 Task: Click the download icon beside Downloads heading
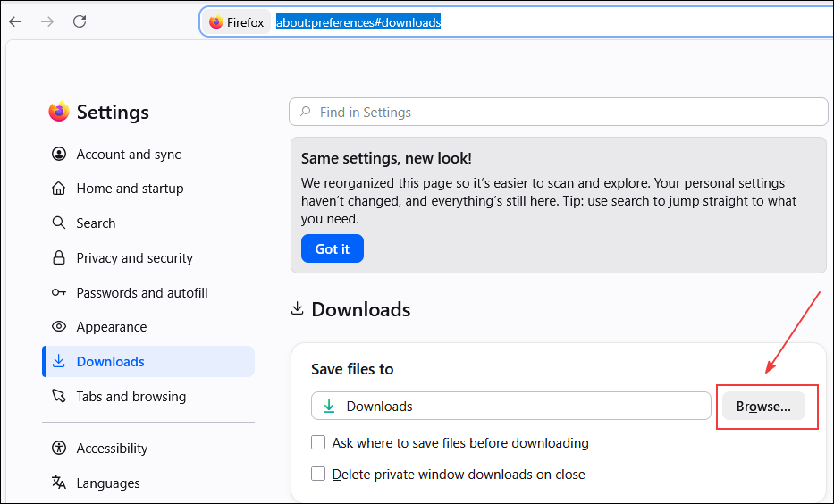[298, 308]
